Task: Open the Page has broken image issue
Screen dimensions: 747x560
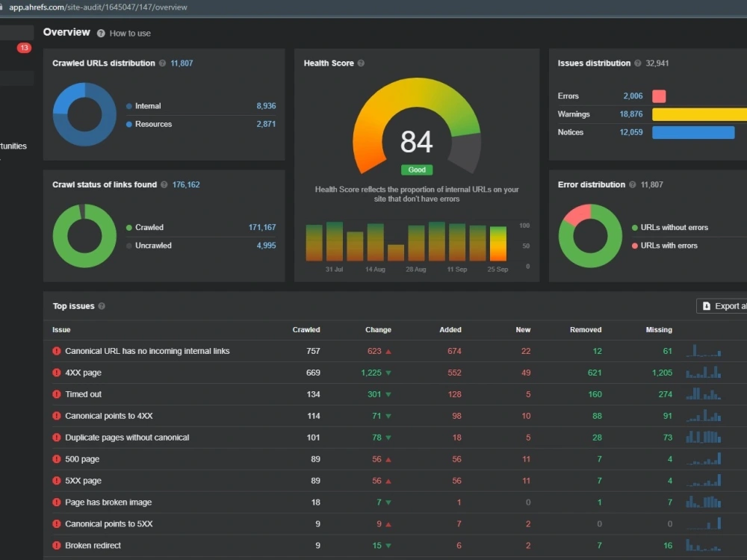Action: [x=108, y=502]
